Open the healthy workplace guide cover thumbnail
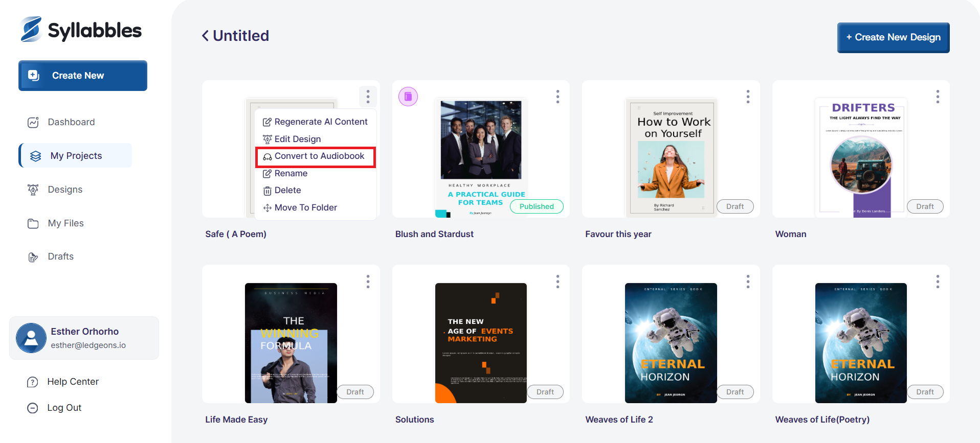This screenshot has width=980, height=443. pos(481,157)
